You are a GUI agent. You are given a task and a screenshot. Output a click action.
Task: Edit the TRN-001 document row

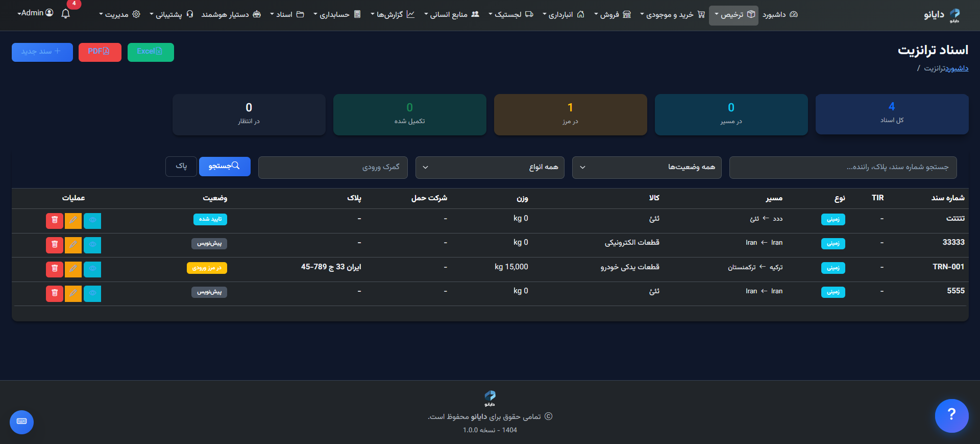73,269
